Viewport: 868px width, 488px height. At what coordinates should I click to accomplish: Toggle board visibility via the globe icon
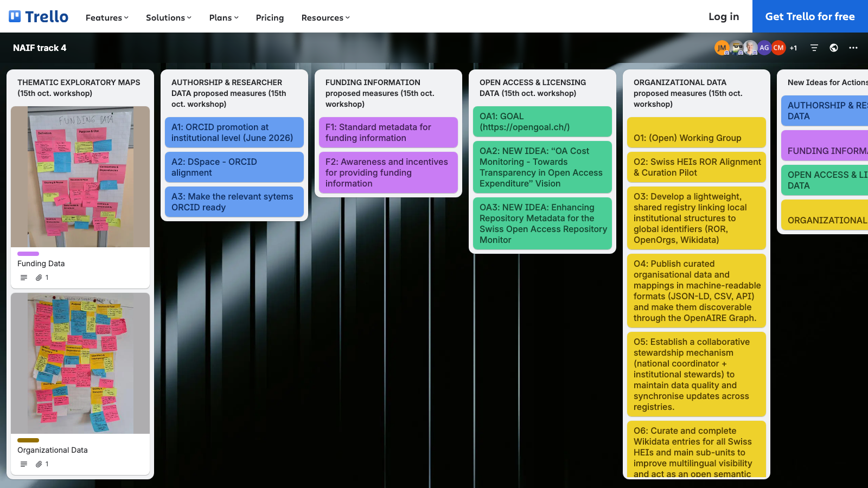tap(834, 48)
